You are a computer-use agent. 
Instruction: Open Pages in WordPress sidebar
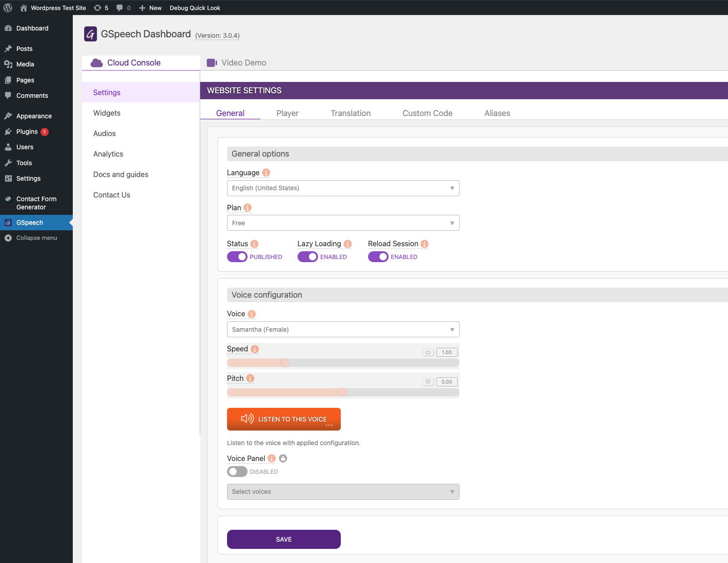coord(25,80)
